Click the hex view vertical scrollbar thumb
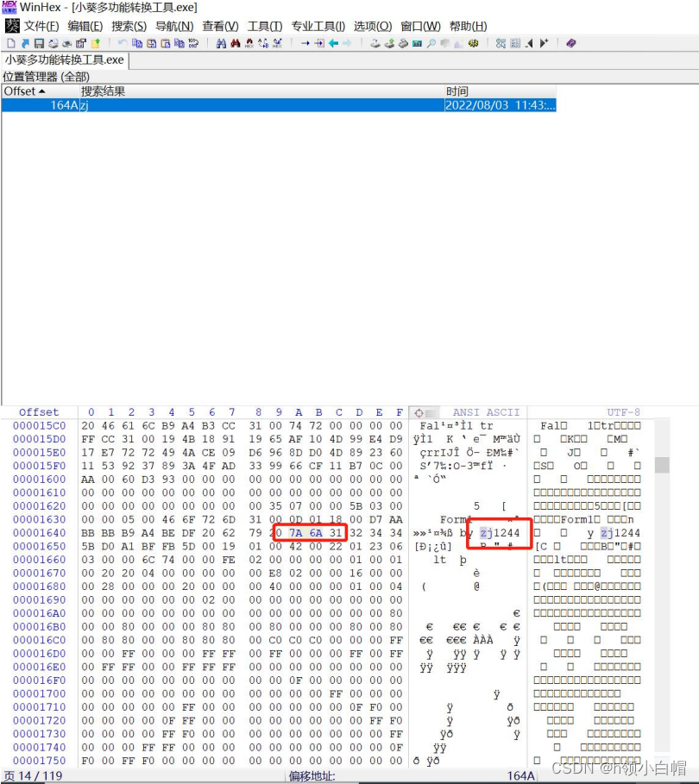 coord(662,465)
